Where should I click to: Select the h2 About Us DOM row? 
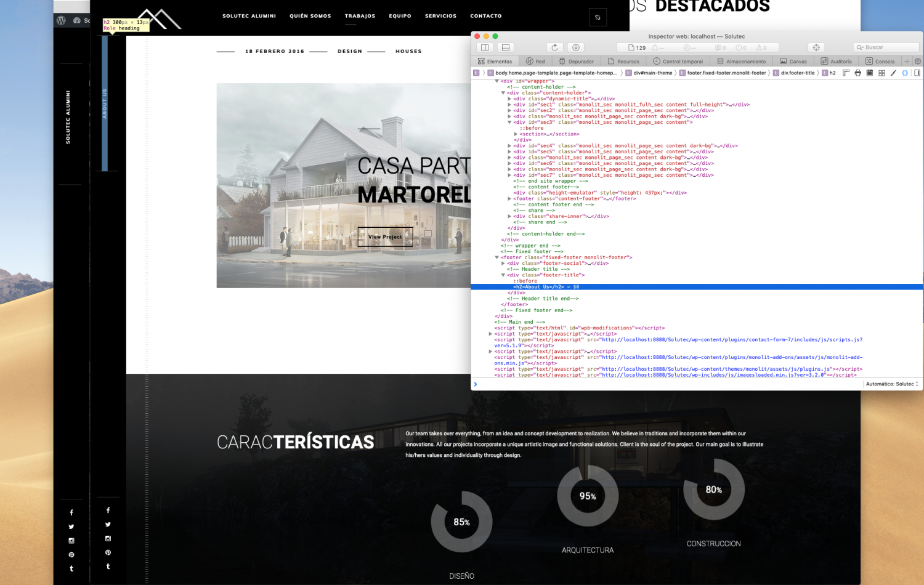(697, 287)
